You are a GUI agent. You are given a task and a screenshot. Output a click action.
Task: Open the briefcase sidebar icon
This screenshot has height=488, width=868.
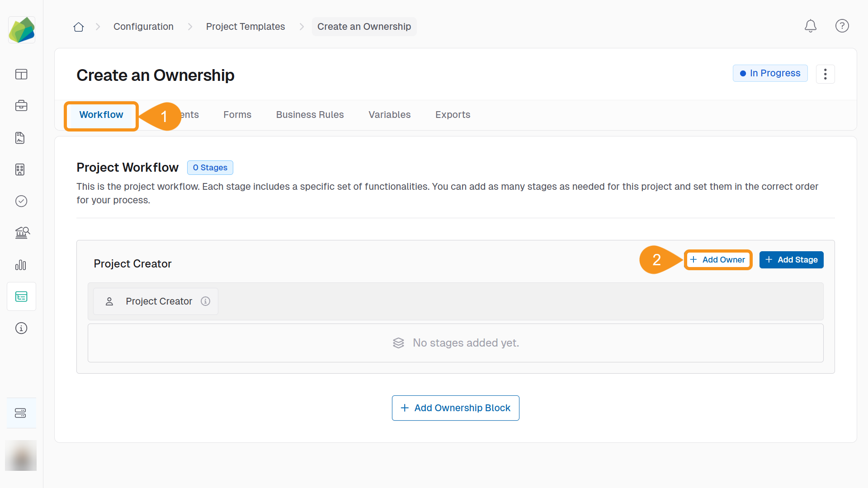pyautogui.click(x=21, y=106)
